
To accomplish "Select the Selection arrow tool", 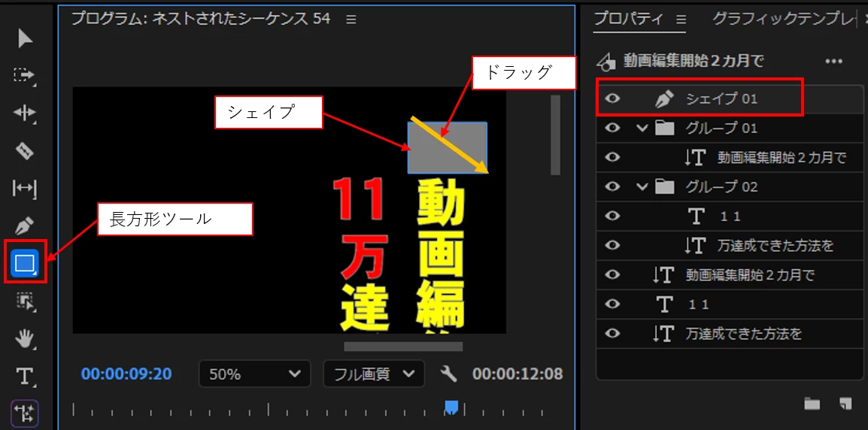I will 25,39.
